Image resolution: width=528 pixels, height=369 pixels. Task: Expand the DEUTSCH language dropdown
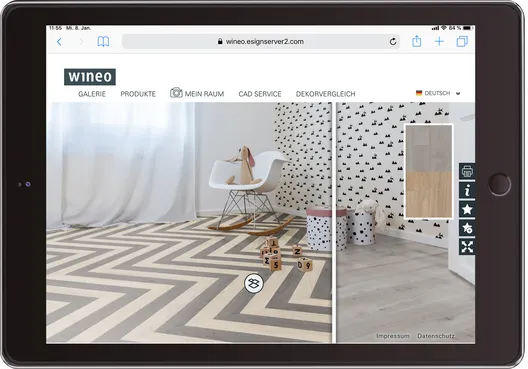438,93
